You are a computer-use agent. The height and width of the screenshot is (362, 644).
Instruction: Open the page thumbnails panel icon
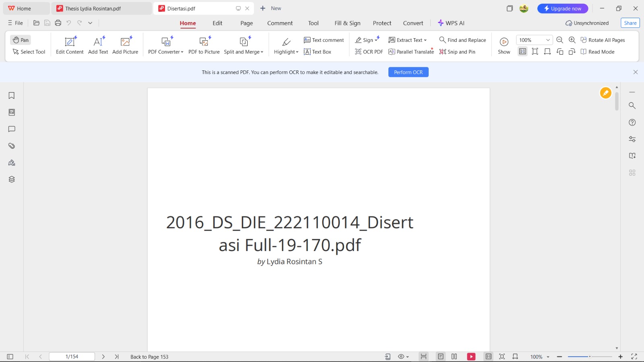click(x=12, y=112)
